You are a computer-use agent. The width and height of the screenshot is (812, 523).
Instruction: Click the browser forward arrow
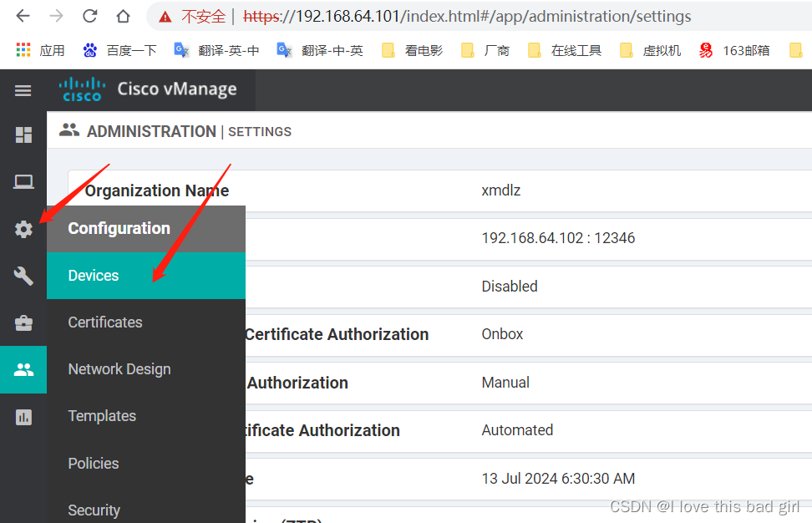[56, 17]
